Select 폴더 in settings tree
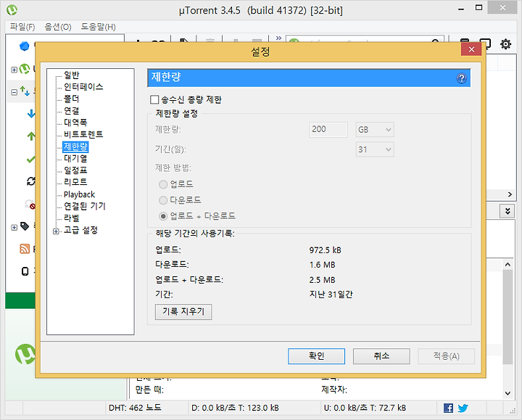Viewport: 522px width, 420px height. (72, 99)
